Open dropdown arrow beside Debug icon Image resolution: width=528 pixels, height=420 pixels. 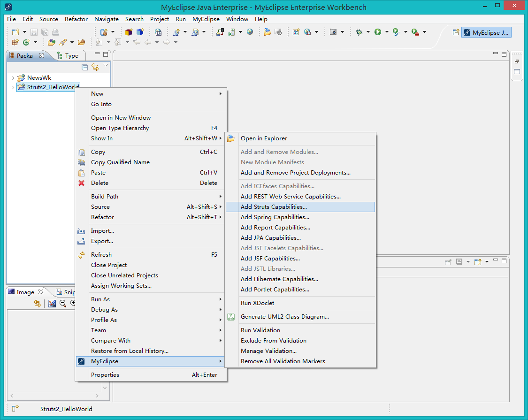[368, 32]
